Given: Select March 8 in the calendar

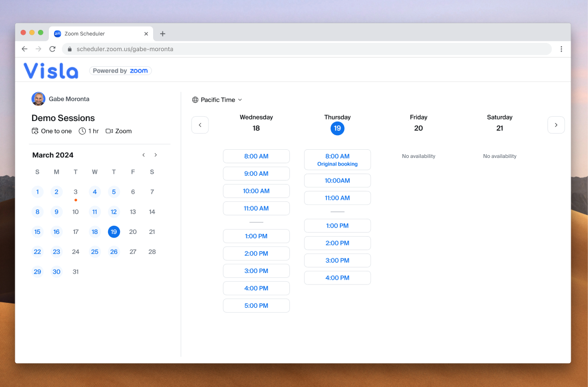Looking at the screenshot, I should pos(37,212).
